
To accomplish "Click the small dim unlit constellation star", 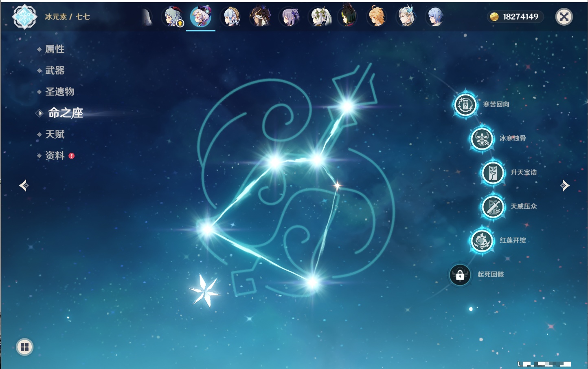I will pyautogui.click(x=337, y=186).
